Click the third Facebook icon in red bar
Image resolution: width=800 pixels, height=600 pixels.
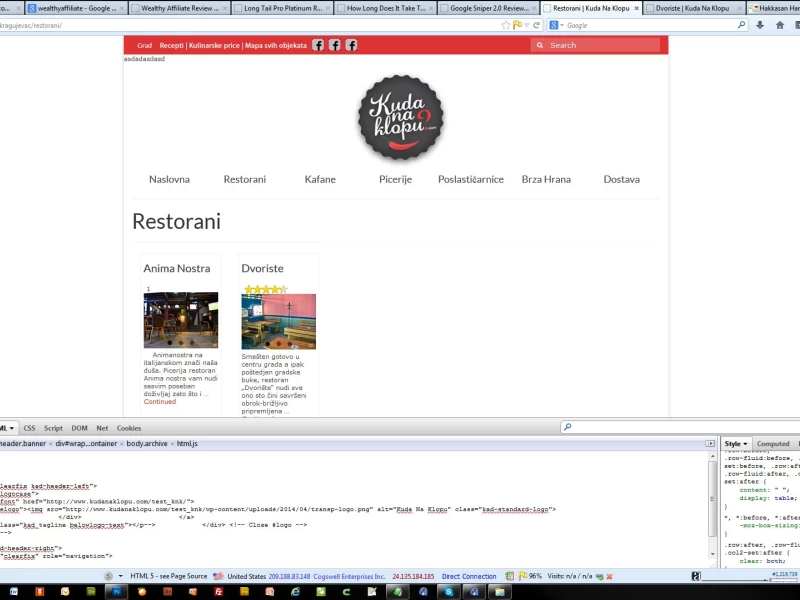click(x=352, y=45)
